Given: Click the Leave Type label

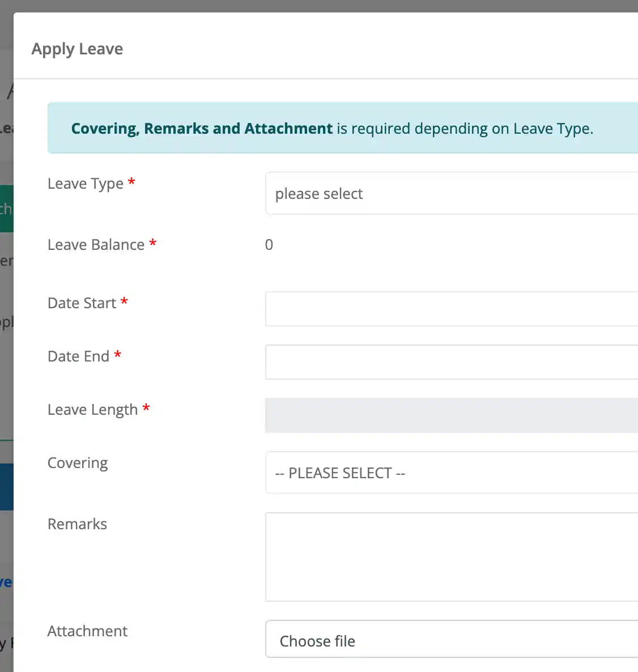Looking at the screenshot, I should pos(86,184).
